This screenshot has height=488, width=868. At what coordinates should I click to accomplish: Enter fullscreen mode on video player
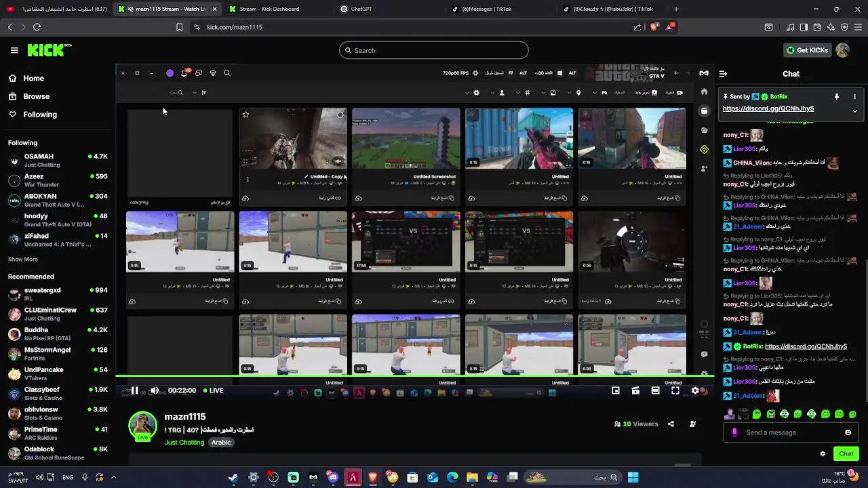click(675, 390)
